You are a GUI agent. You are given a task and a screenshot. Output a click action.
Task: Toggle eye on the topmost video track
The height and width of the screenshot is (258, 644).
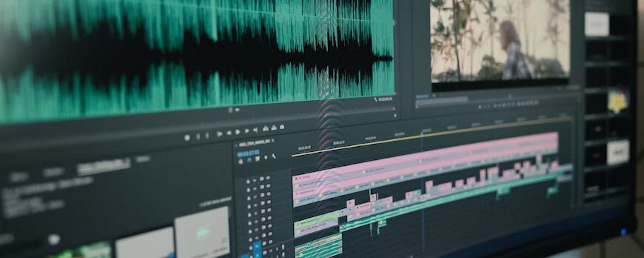click(268, 177)
